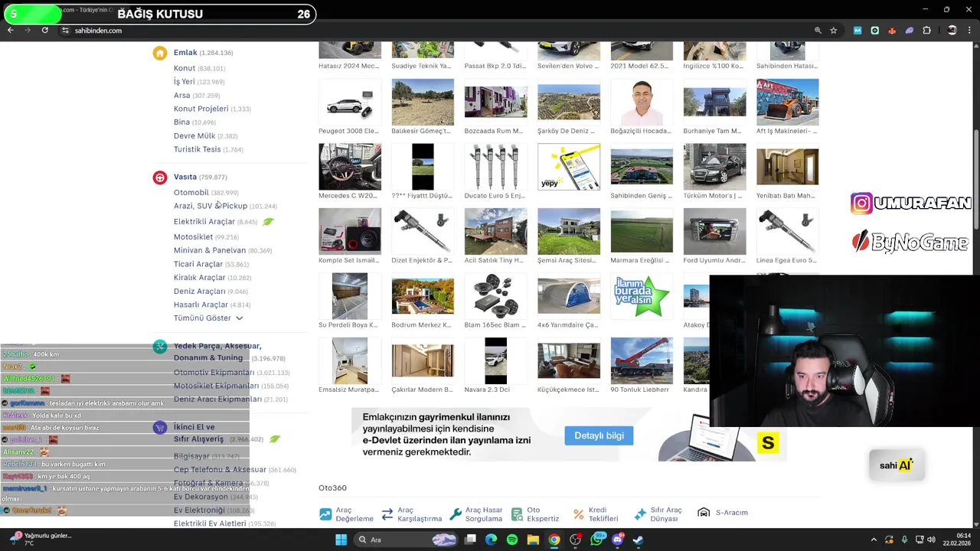
Task: Open Otomobil category link
Action: tap(191, 193)
